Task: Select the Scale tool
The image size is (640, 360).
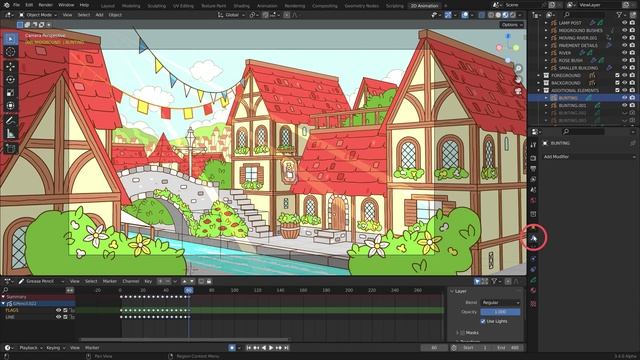Action: click(11, 93)
